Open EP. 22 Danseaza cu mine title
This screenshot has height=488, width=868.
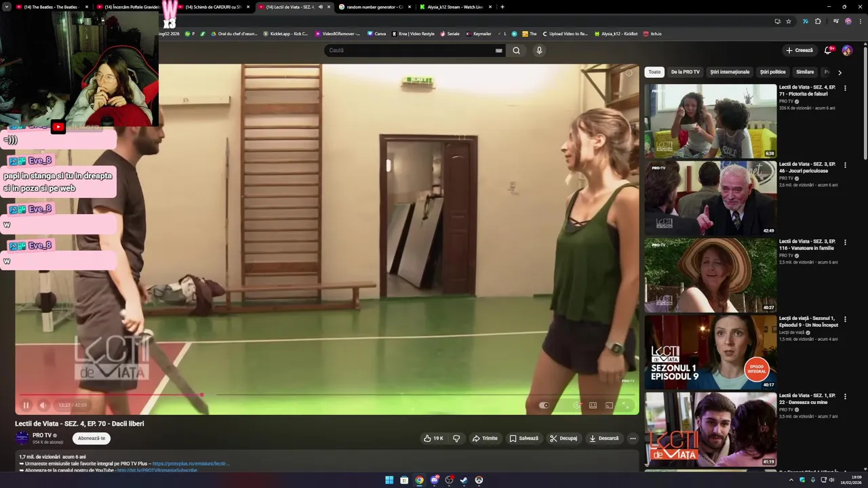807,399
